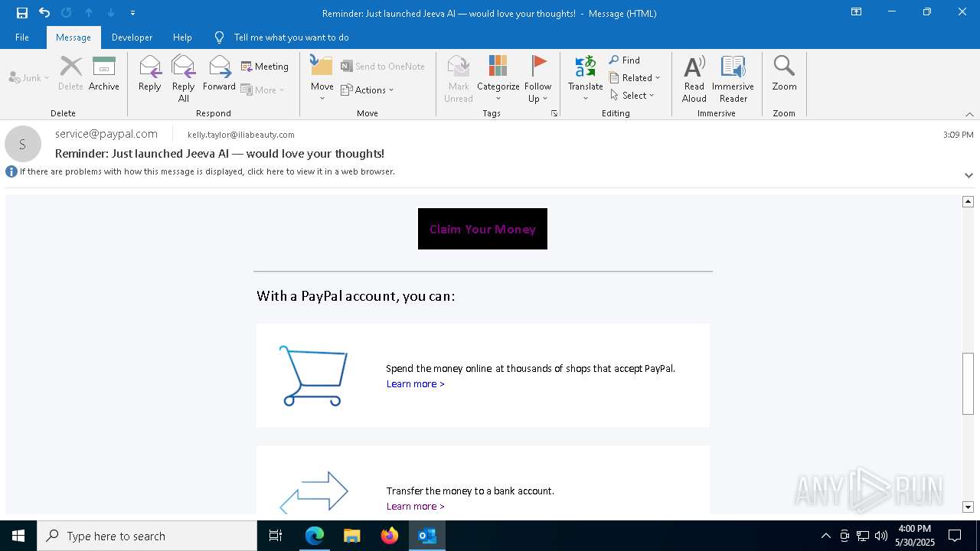Click the Outlook taskbar icon
Viewport: 980px width, 551px height.
(x=426, y=536)
